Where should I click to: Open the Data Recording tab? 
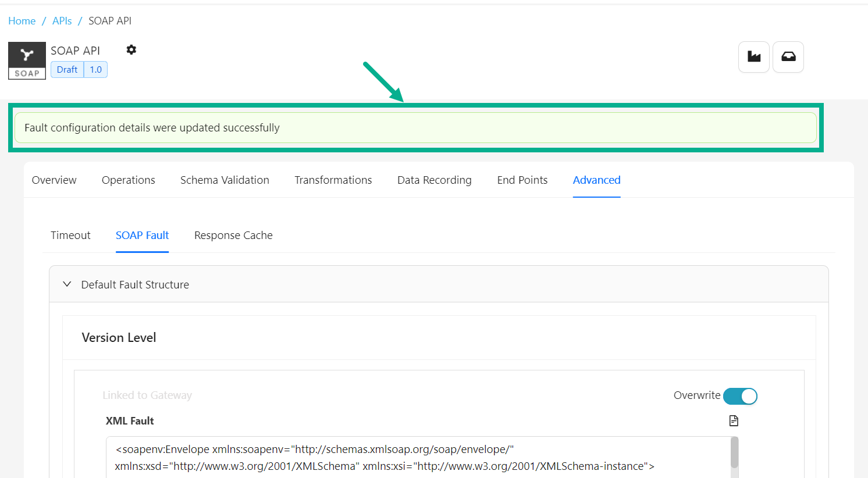[435, 180]
